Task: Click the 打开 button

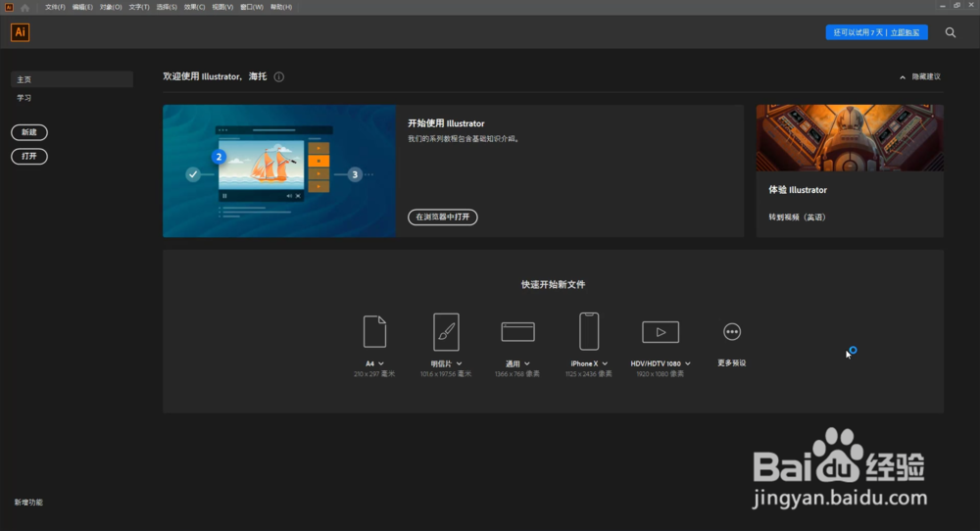Action: pyautogui.click(x=29, y=156)
